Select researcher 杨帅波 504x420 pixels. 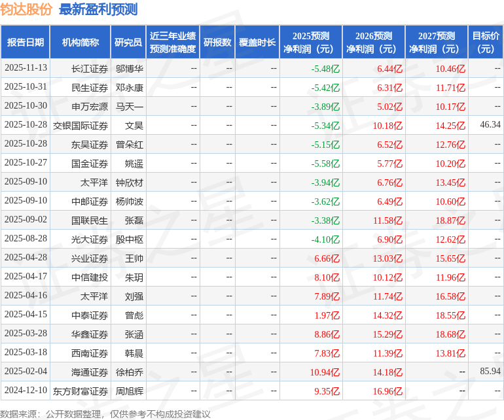(x=130, y=201)
